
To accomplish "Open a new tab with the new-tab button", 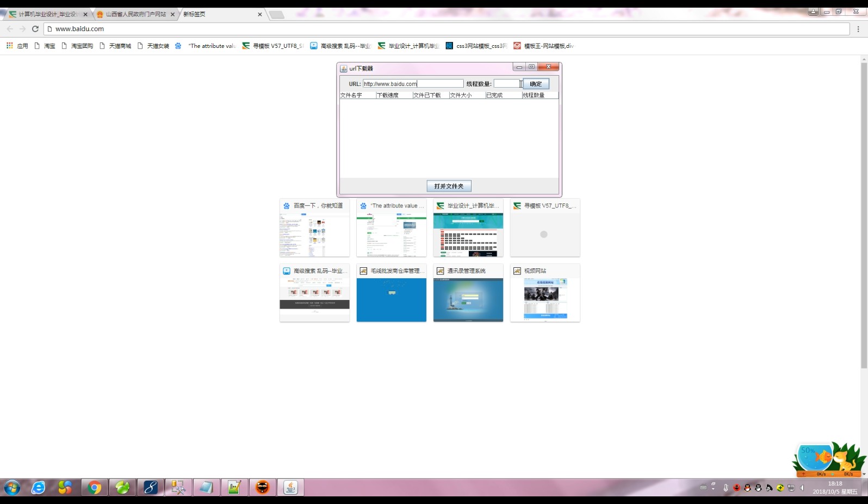I will point(277,15).
